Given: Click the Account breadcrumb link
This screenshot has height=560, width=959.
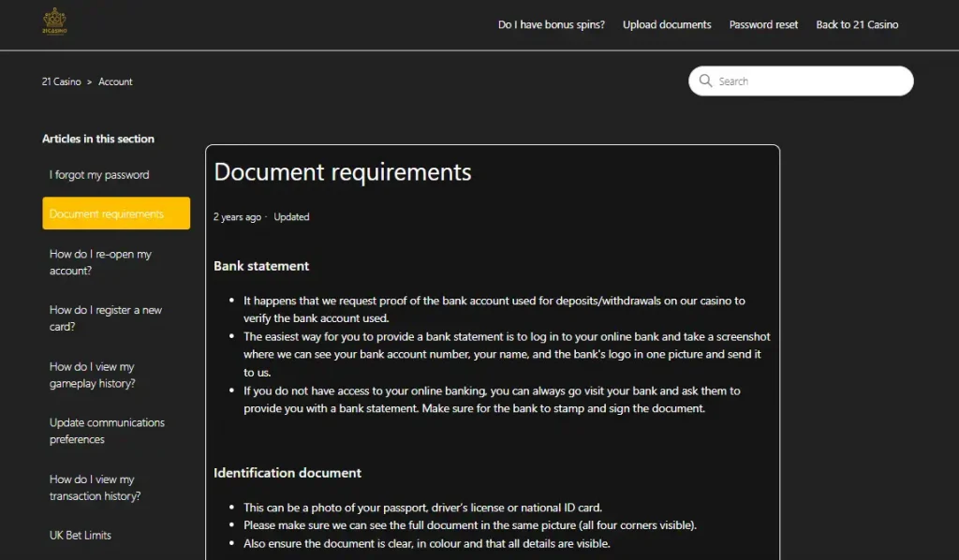Looking at the screenshot, I should 115,81.
